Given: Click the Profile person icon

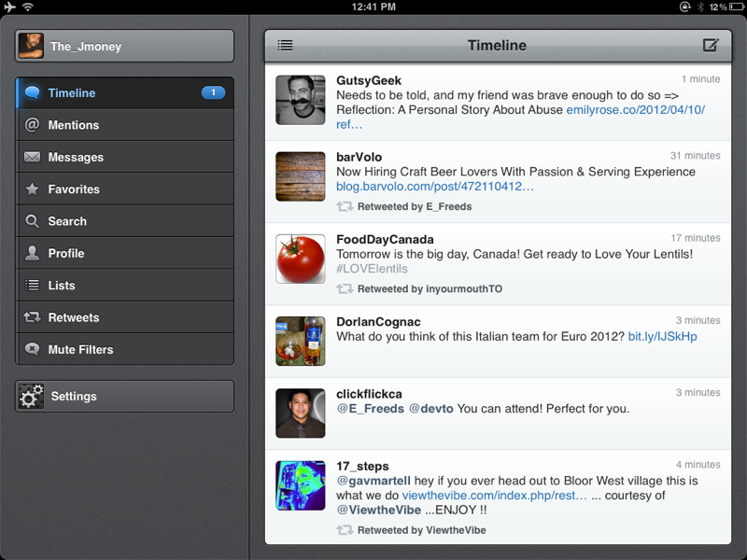Looking at the screenshot, I should (33, 253).
